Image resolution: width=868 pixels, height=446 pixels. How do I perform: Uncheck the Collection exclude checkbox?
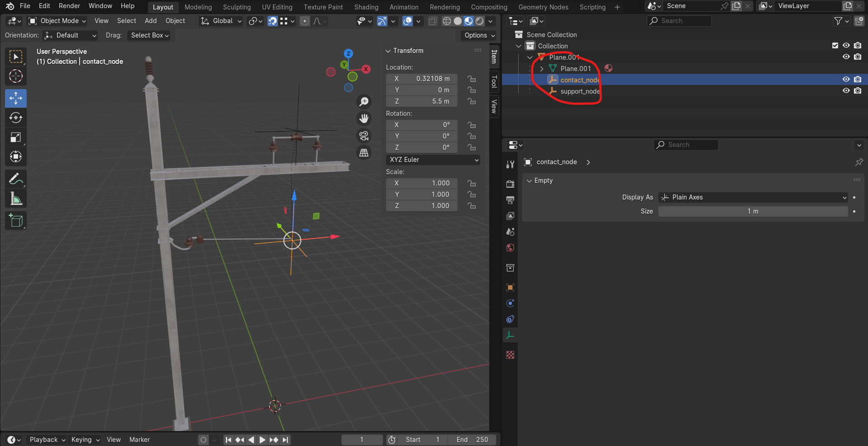tap(835, 46)
